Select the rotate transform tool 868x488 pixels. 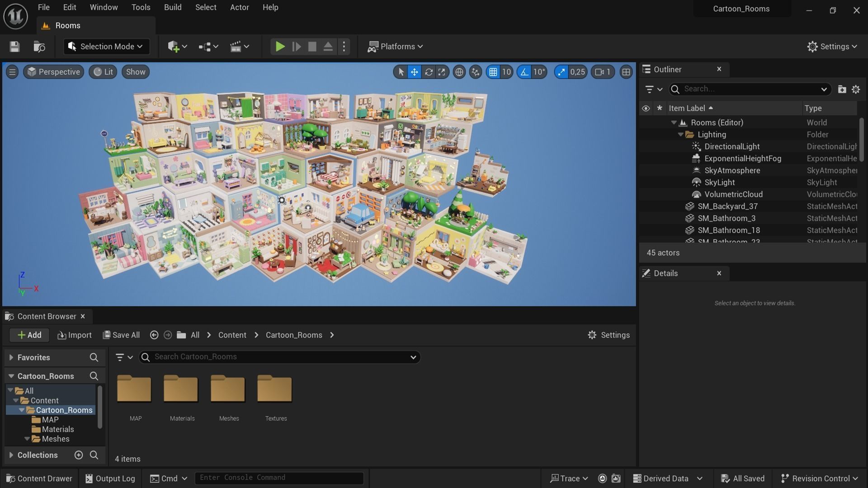[x=428, y=72]
